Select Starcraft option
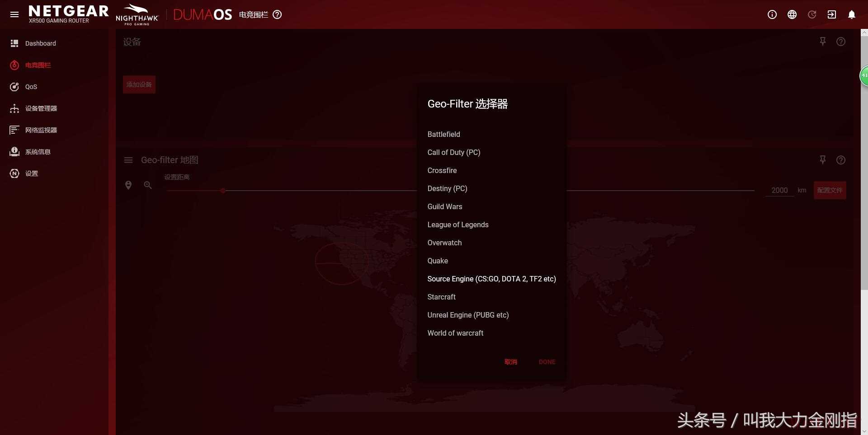The image size is (868, 435). click(492, 297)
